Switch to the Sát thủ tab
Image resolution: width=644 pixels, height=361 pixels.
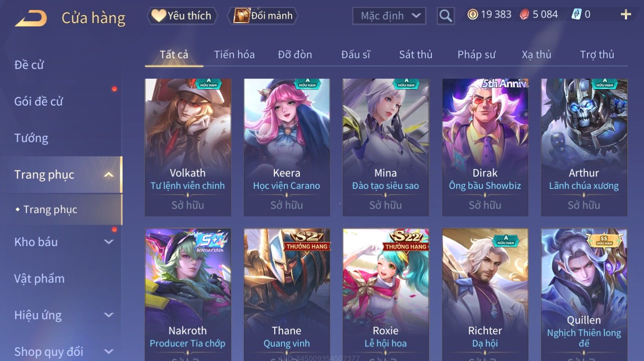point(416,55)
